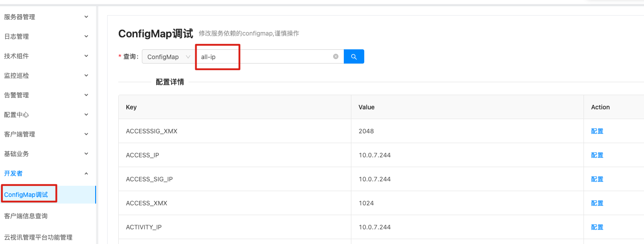
Task: Open 云视讯管理平台功能管理 menu item
Action: (x=38, y=237)
